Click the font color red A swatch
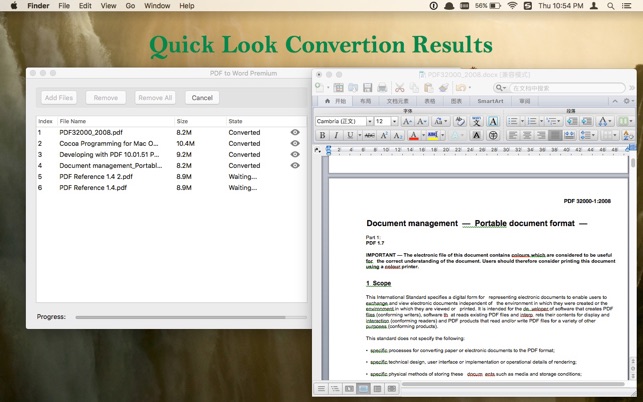 pos(414,135)
